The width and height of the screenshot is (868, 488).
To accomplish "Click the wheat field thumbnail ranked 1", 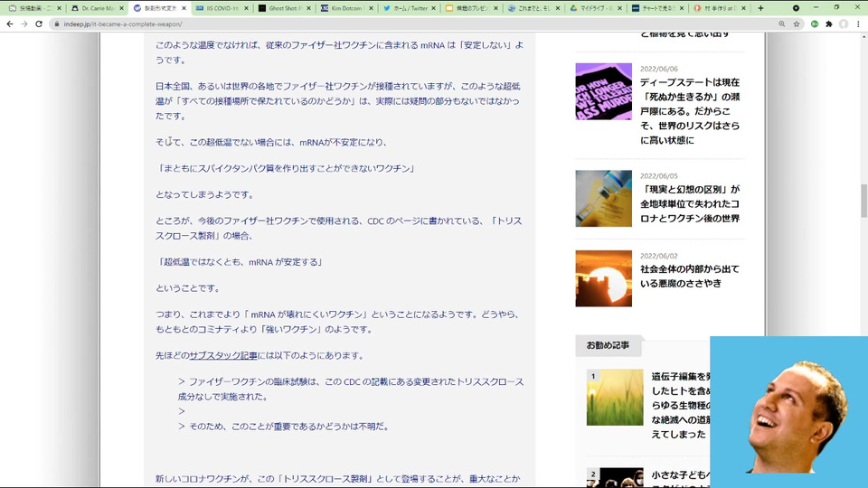I will pos(615,398).
